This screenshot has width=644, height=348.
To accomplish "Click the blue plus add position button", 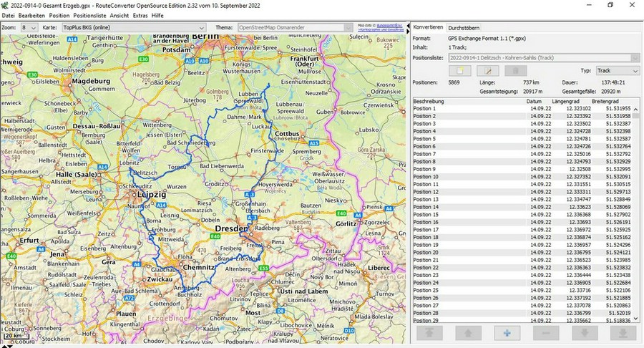I will pos(507,333).
